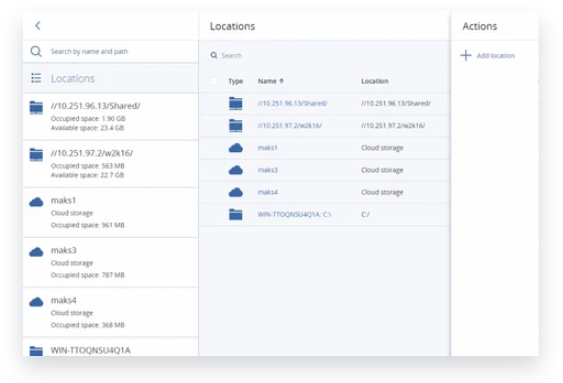Click the folder type icon in //10.251.97.2/w2k16/ table row
This screenshot has width=563, height=383.
tap(236, 126)
